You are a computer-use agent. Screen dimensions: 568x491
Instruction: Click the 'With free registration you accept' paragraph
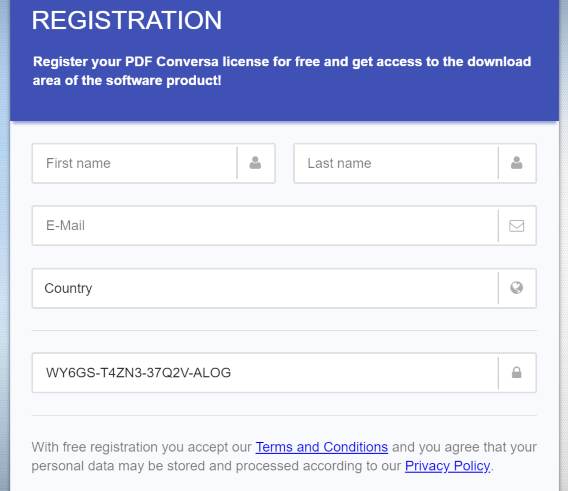pos(284,457)
